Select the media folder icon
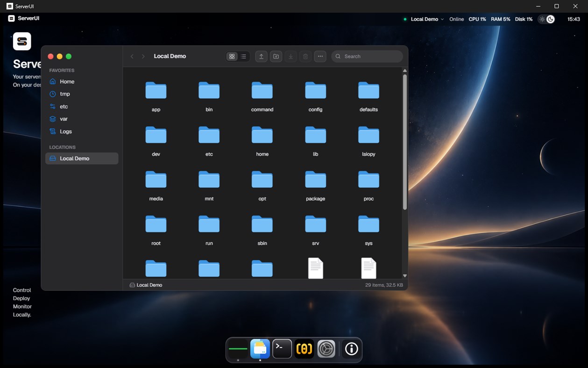Image resolution: width=588 pixels, height=368 pixels. tap(156, 180)
